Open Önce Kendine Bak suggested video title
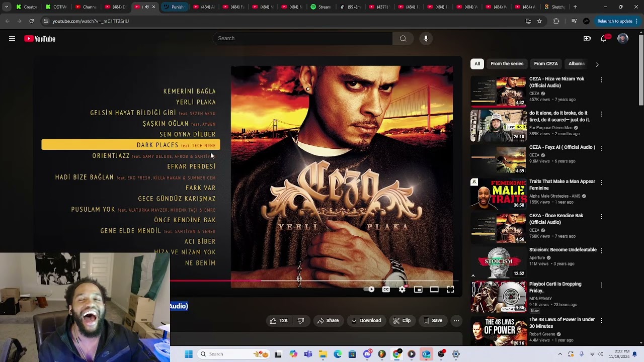The image size is (644, 362). pos(556,219)
